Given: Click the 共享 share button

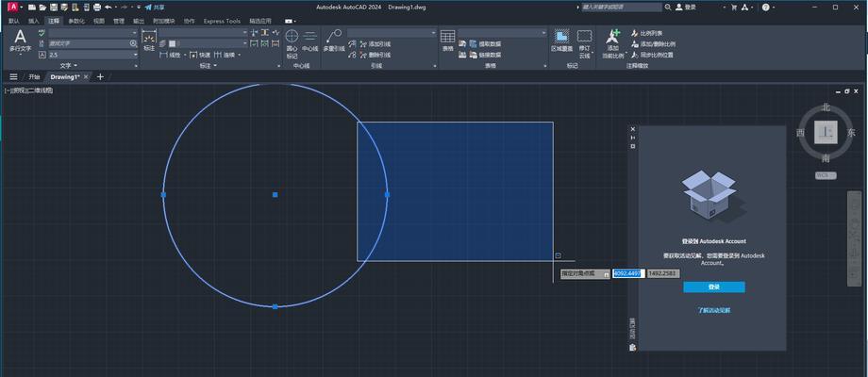Looking at the screenshot, I should point(152,7).
